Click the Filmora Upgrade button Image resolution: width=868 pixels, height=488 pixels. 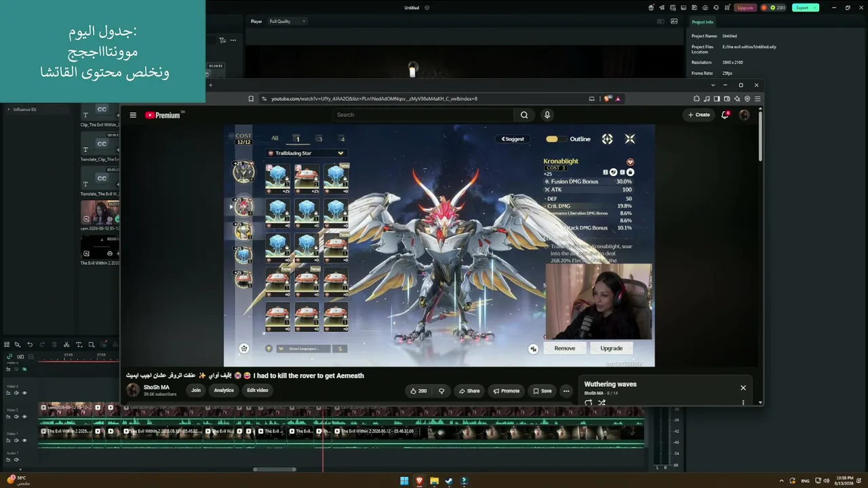745,7
